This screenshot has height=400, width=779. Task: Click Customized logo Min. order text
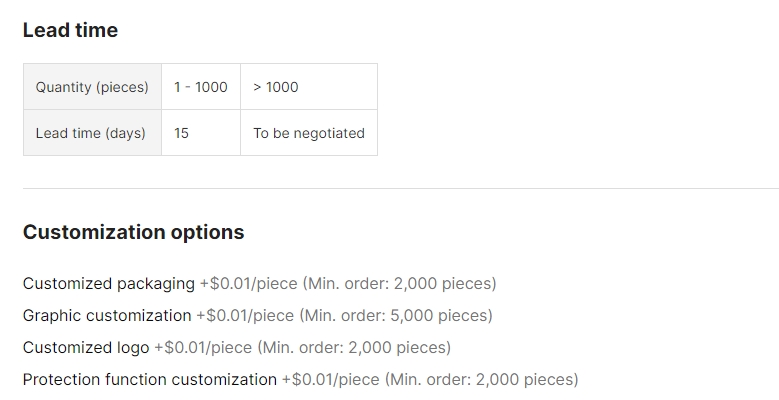(x=354, y=347)
